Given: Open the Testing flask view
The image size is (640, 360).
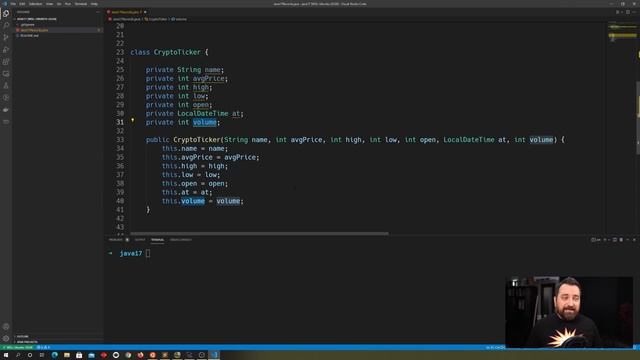Looking at the screenshot, I should point(6,86).
